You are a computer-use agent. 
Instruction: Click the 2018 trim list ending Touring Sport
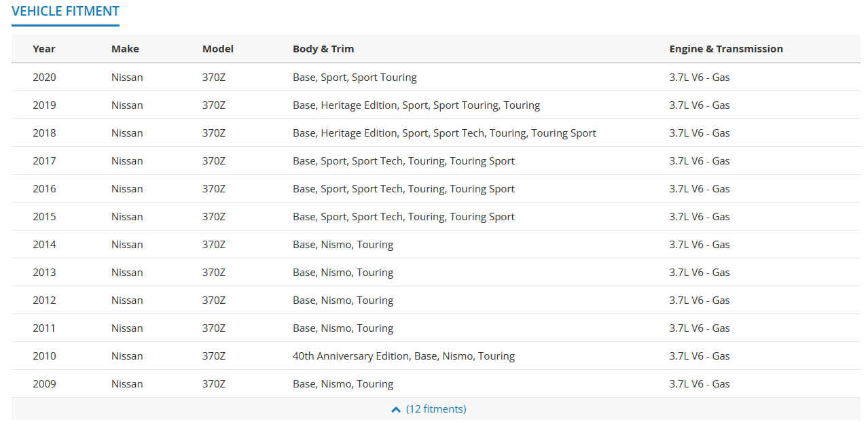click(444, 133)
